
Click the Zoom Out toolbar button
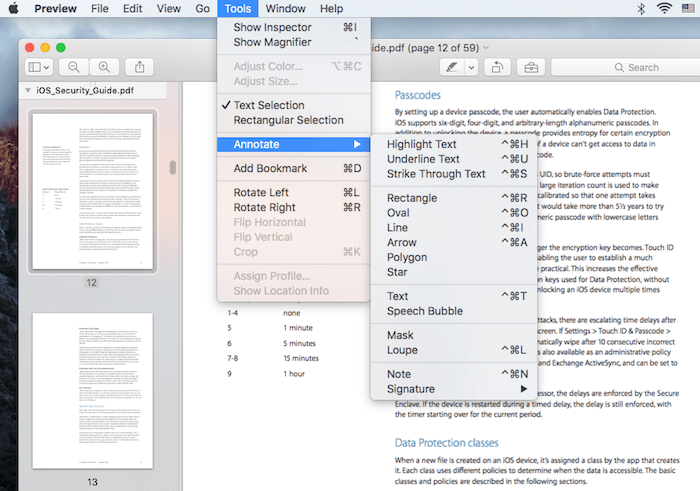pyautogui.click(x=74, y=67)
